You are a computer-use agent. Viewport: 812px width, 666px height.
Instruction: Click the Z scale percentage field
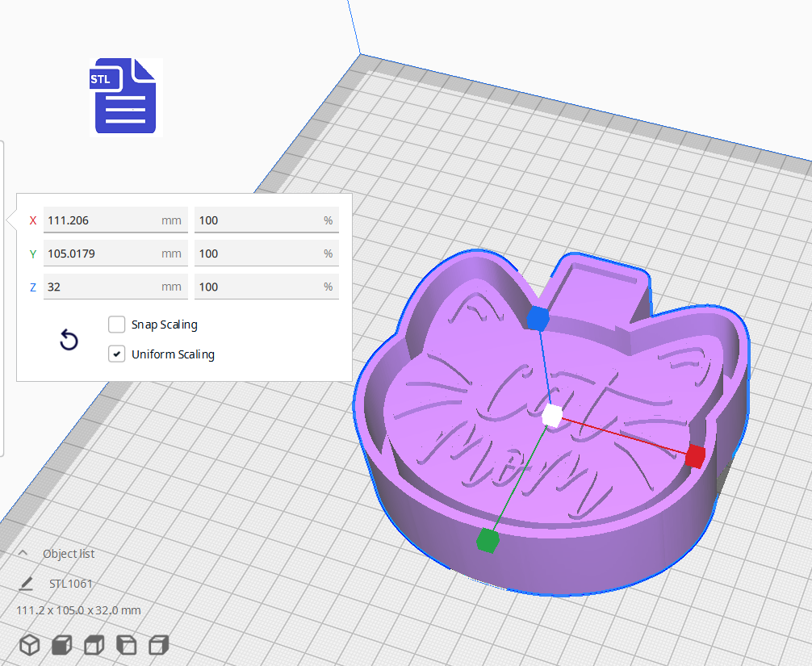coord(258,287)
